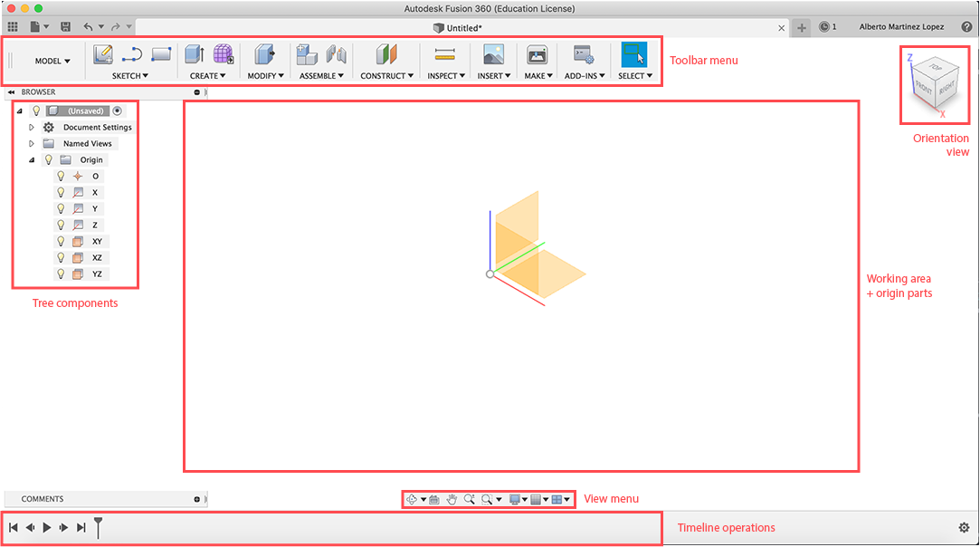The height and width of the screenshot is (547, 980).
Task: Open the SKETCH menu
Action: coord(130,76)
